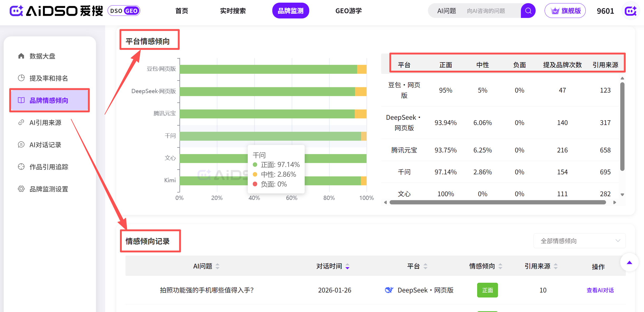The height and width of the screenshot is (312, 644).
Task: Click the 作品引用追踪 target icon
Action: (x=21, y=167)
